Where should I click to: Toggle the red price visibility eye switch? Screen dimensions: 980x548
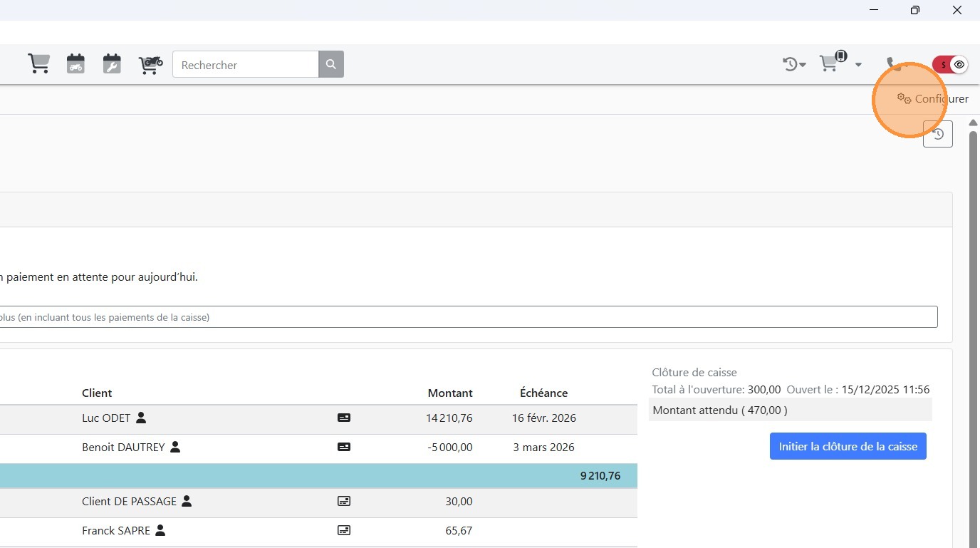[x=951, y=65]
